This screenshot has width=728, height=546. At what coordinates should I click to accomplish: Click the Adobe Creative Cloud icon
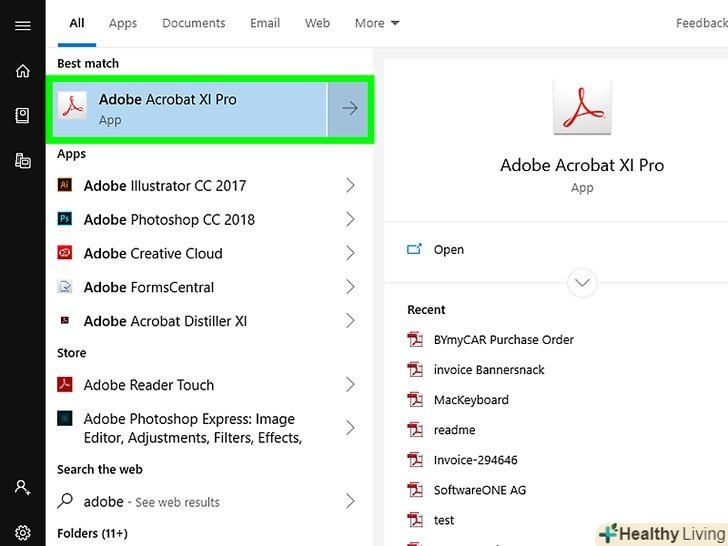click(x=65, y=254)
